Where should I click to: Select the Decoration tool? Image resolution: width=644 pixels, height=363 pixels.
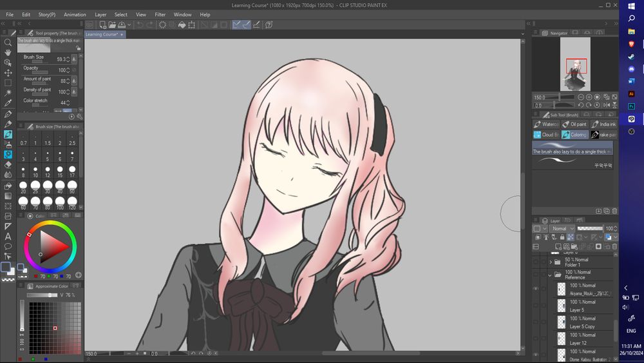pyautogui.click(x=8, y=154)
